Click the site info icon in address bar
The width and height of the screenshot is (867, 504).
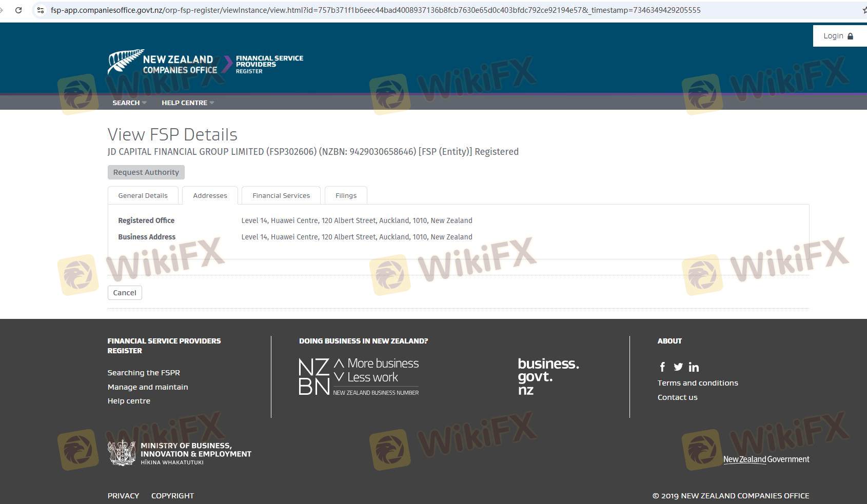click(x=41, y=10)
